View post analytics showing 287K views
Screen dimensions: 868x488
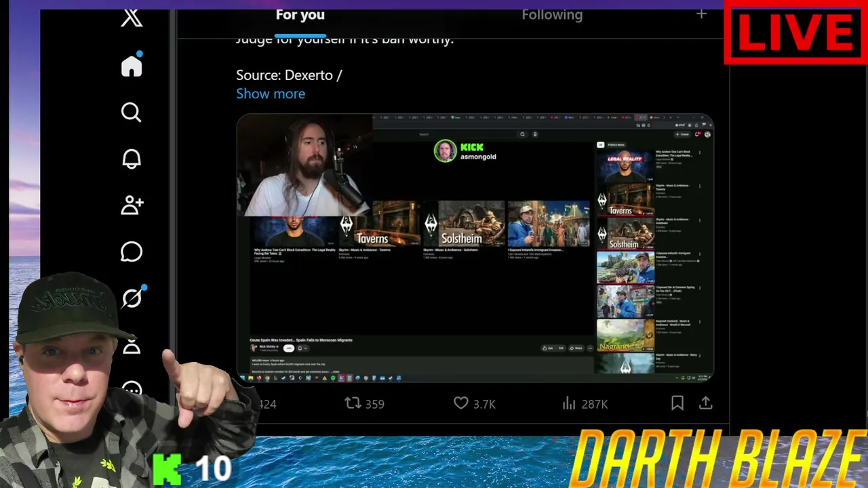pyautogui.click(x=585, y=403)
